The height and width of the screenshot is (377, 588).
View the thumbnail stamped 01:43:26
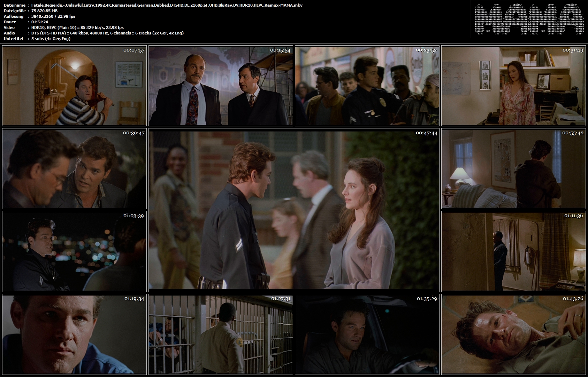(x=513, y=335)
